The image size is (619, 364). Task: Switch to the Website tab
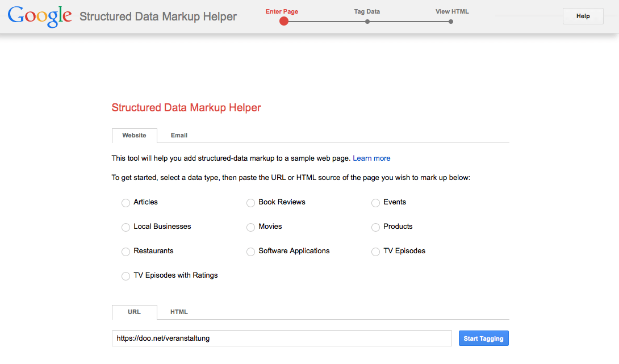[x=134, y=135]
